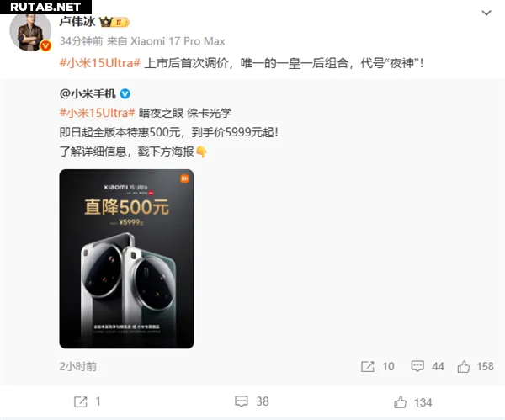Open main post comments icon showing 38
The height and width of the screenshot is (420, 505).
click(242, 401)
